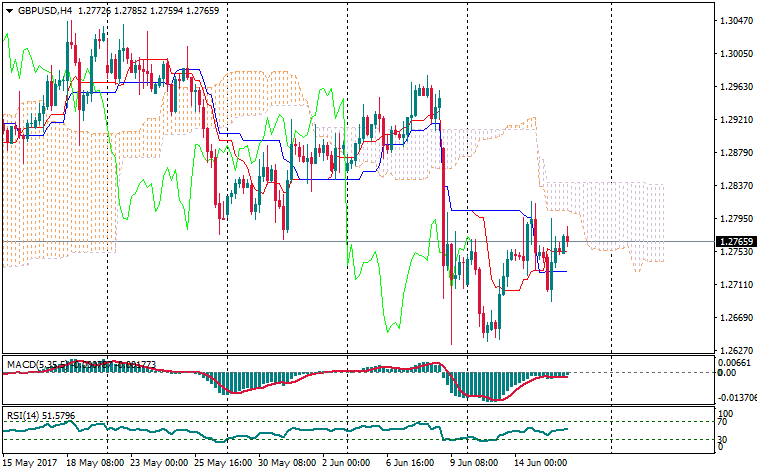
Task: Select the 30 May 08:00 time label
Action: tap(288, 463)
